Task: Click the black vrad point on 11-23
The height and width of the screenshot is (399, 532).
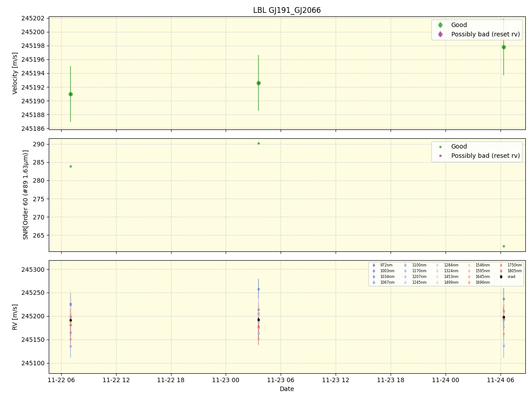Action: pyautogui.click(x=258, y=320)
